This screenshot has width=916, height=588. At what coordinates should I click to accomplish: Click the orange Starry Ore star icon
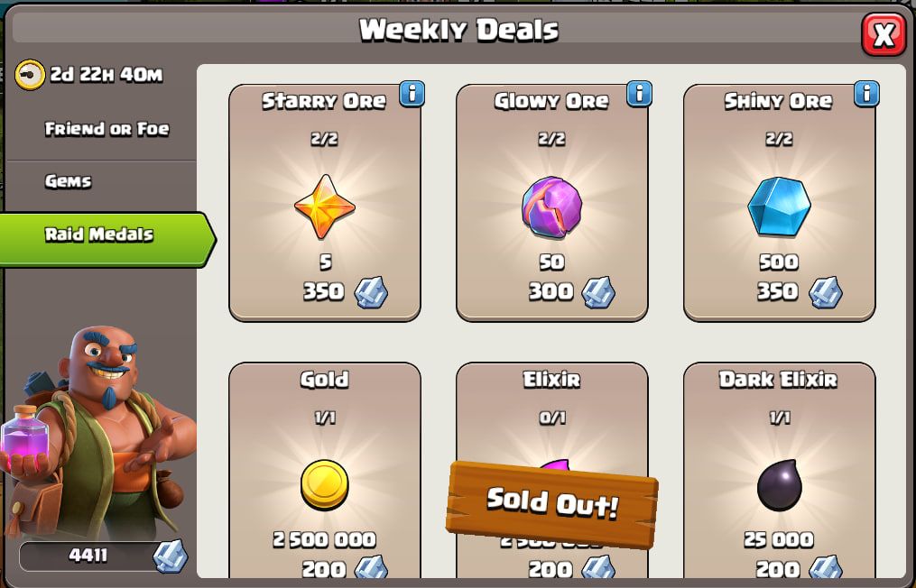pos(324,207)
